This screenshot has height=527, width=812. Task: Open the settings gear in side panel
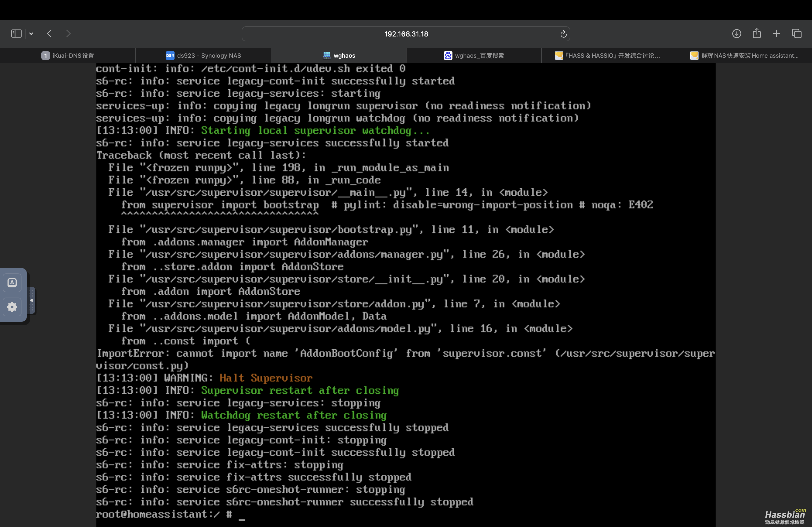(x=12, y=307)
